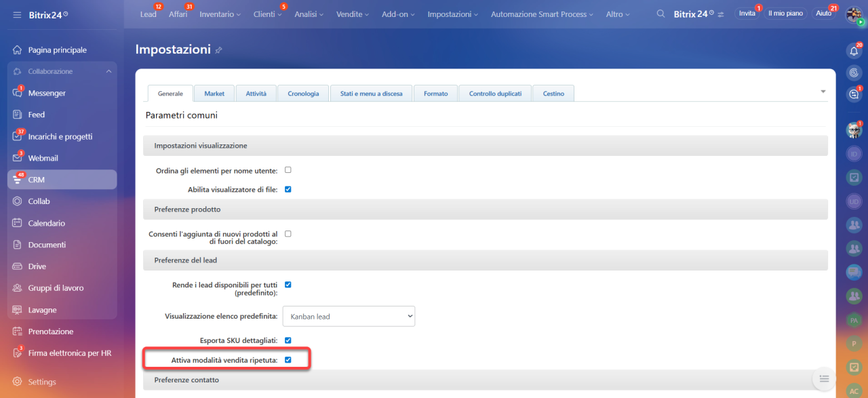Click the Preferenze contatto section header
Screen dimensions: 868x398
486,380
